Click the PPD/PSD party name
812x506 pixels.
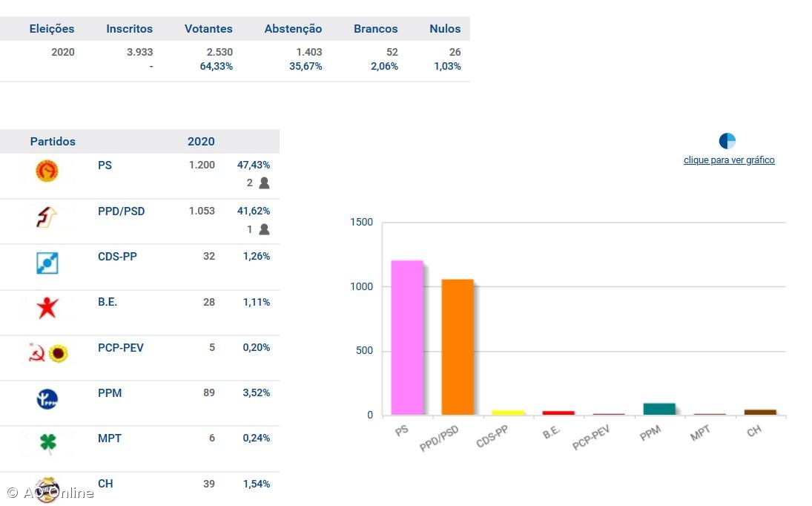121,211
